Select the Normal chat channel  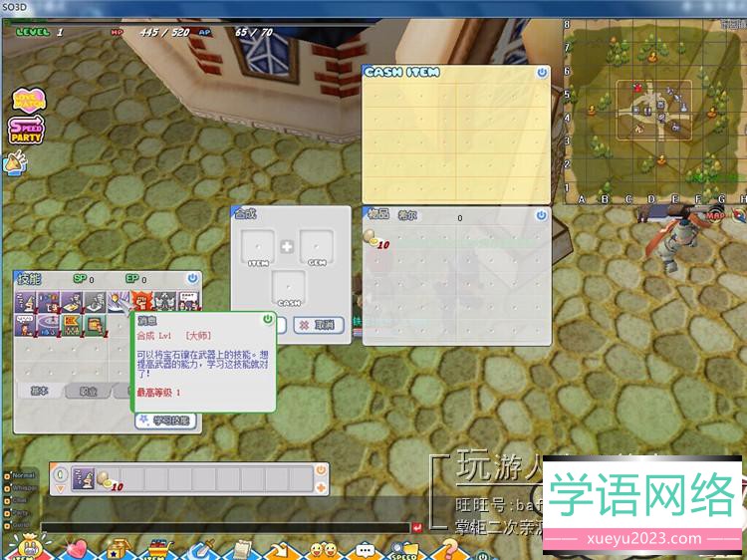pyautogui.click(x=20, y=475)
